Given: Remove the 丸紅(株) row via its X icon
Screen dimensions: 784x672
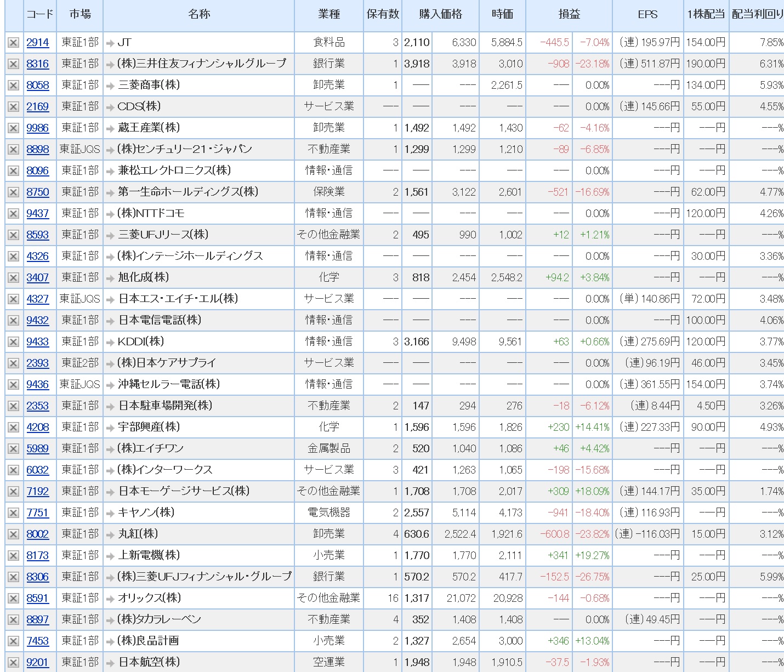Looking at the screenshot, I should (x=14, y=534).
